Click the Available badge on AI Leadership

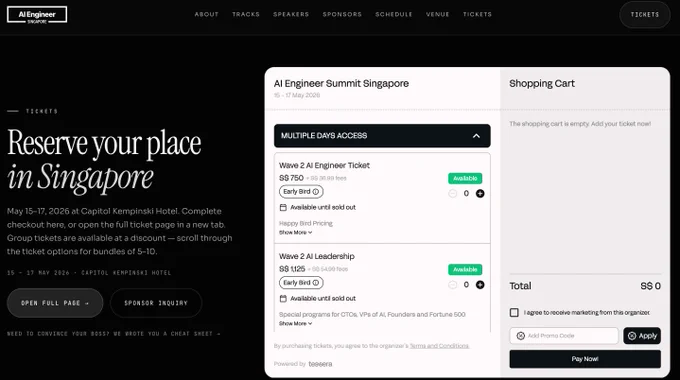tap(465, 269)
